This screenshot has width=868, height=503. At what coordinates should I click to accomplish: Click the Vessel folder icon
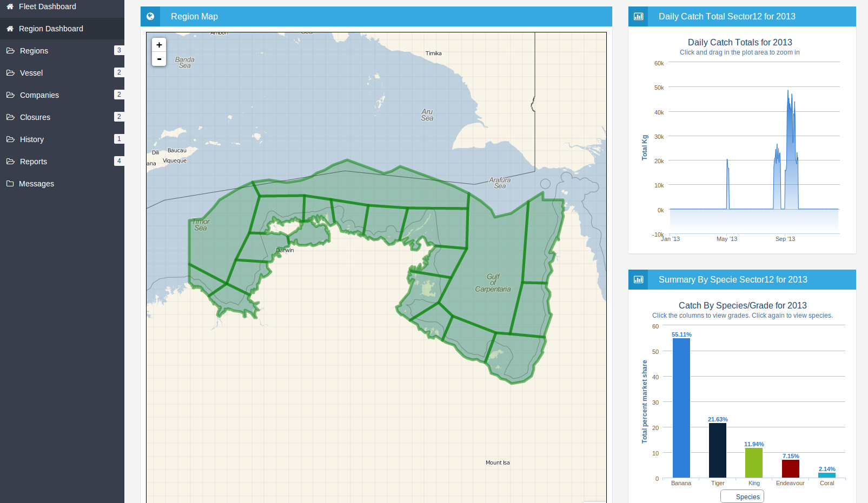point(10,73)
